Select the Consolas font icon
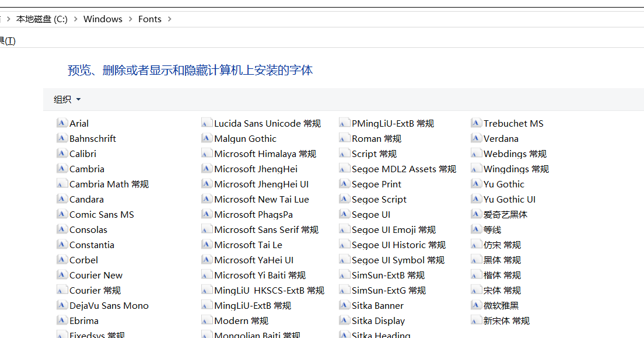 [62, 229]
